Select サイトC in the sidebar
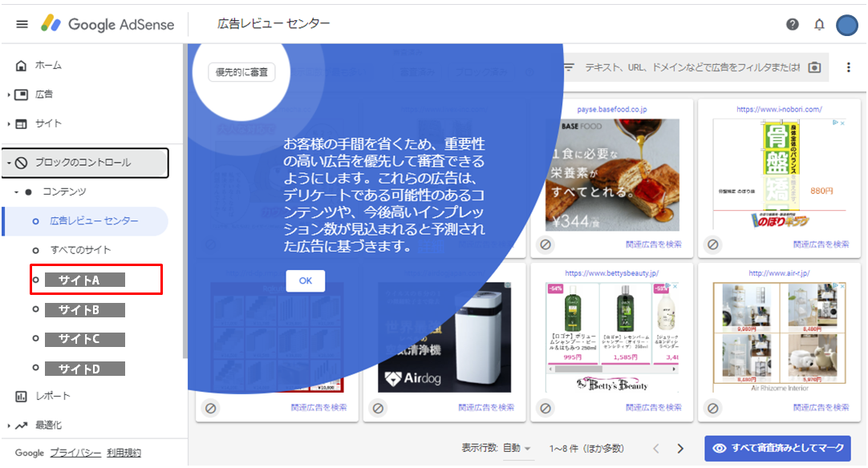The height and width of the screenshot is (468, 868). [x=85, y=339]
